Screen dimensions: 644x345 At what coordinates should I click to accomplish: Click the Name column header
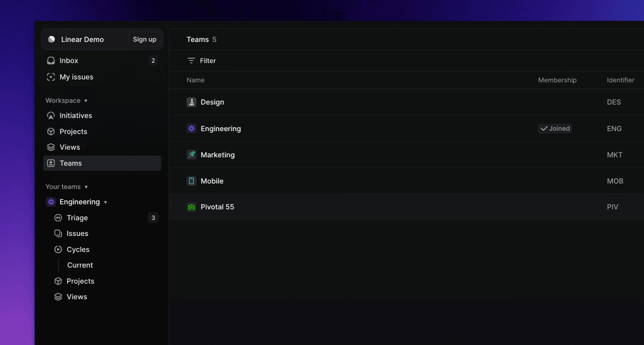pyautogui.click(x=195, y=80)
